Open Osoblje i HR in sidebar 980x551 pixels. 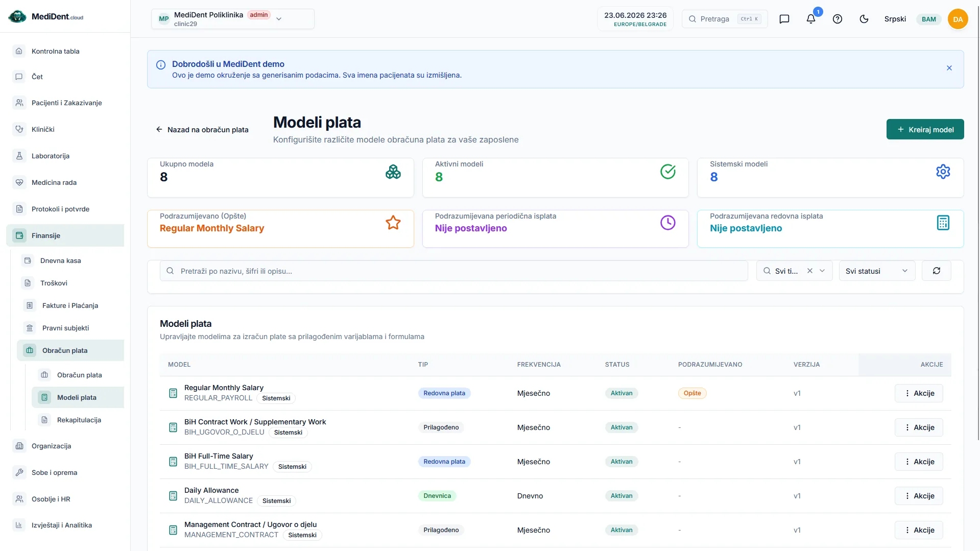point(65,499)
